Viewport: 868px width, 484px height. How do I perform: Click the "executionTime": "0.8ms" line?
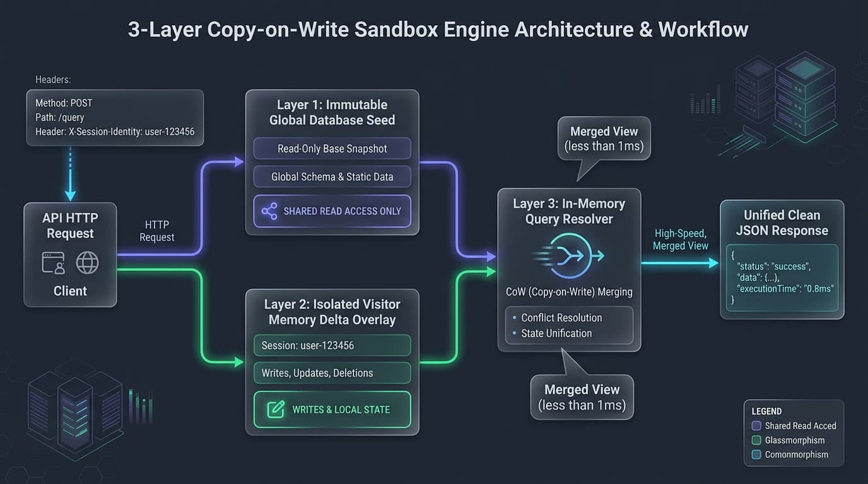pyautogui.click(x=785, y=289)
